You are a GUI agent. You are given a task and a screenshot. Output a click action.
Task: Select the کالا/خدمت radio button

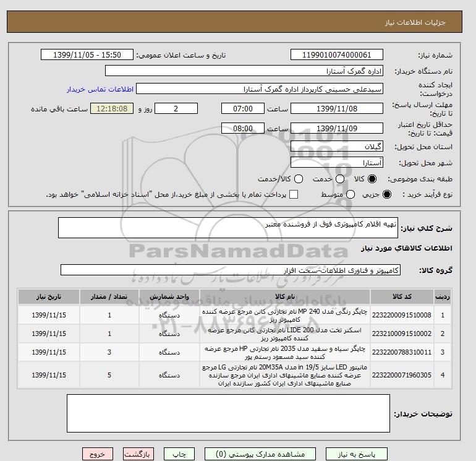click(299, 179)
